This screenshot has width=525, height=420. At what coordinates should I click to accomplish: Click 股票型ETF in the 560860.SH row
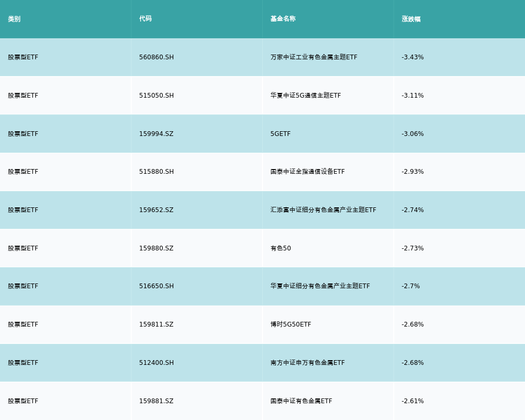(x=23, y=57)
